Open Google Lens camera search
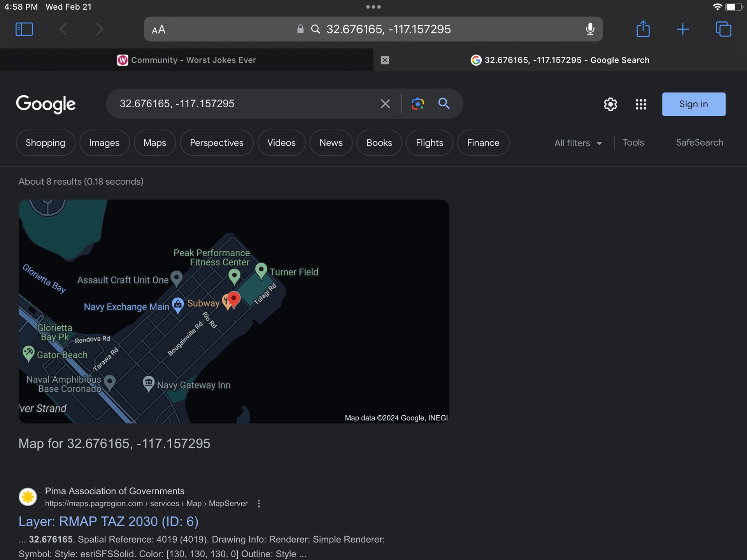The image size is (747, 560). 417,104
